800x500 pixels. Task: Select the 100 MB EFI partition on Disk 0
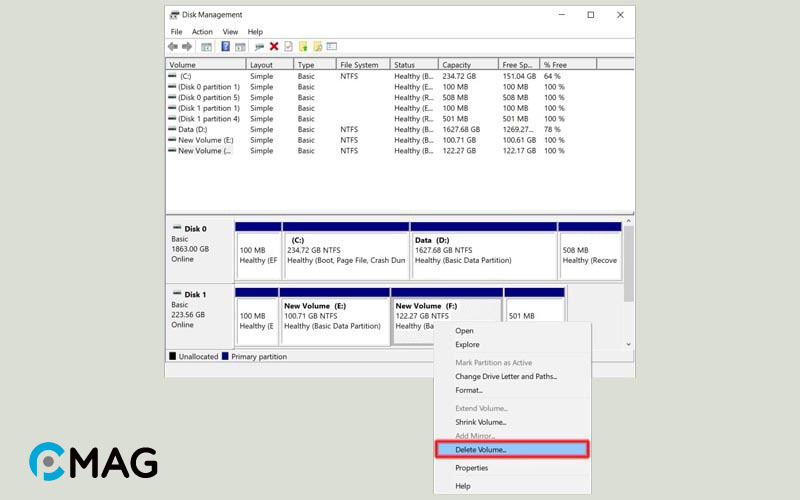click(x=258, y=251)
